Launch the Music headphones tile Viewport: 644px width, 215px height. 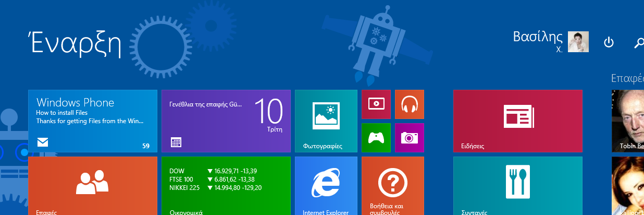tap(410, 104)
